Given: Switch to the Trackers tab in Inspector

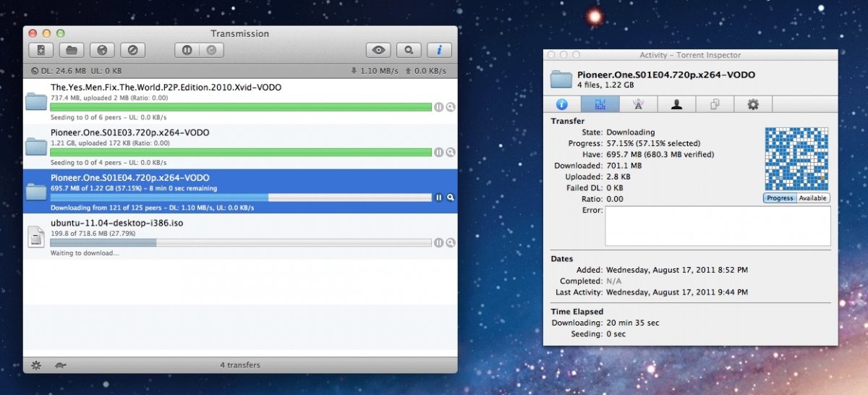Looking at the screenshot, I should 639,104.
